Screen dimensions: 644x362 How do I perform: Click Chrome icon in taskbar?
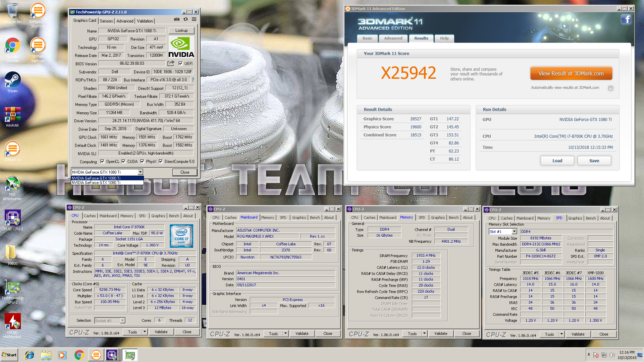[79, 355]
